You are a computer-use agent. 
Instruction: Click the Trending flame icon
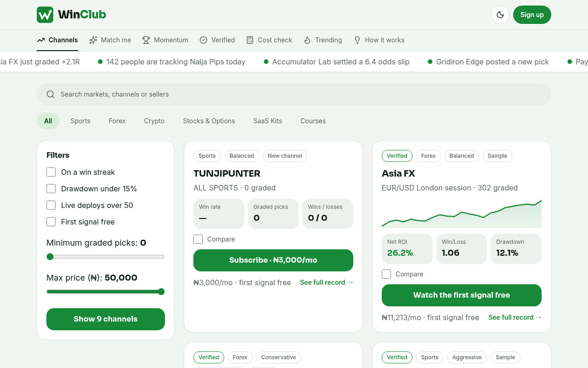[307, 40]
